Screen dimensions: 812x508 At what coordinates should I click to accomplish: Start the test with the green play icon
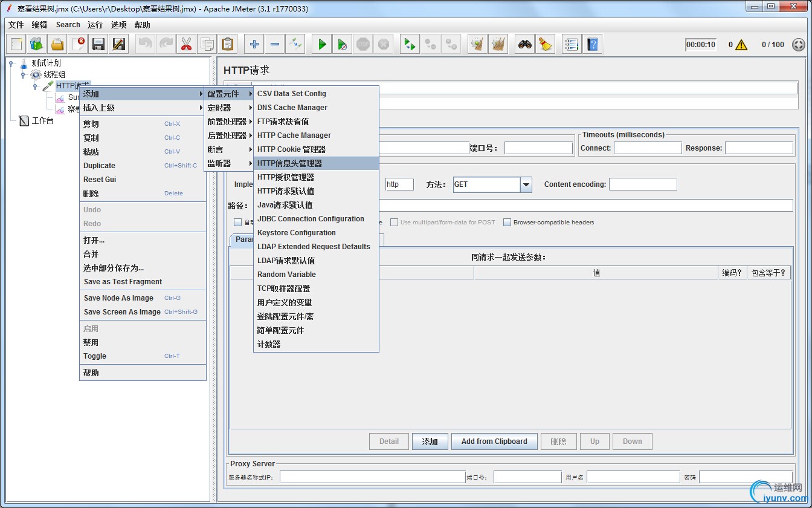coord(322,44)
